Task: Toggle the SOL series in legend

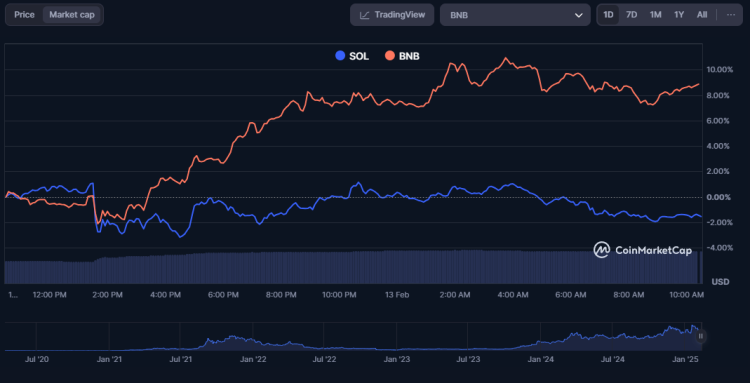Action: [x=353, y=56]
